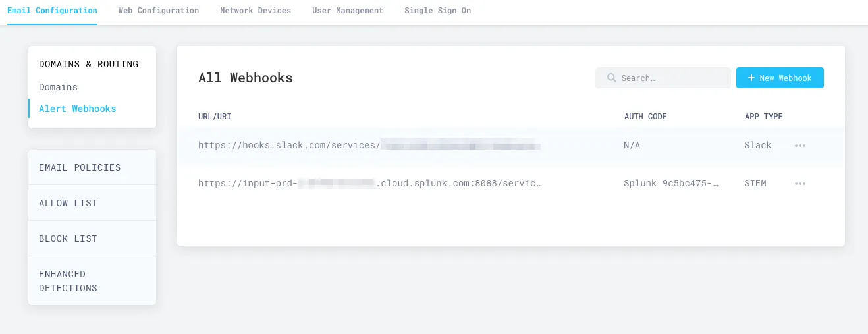This screenshot has height=334, width=868.
Task: Open Domains in the sidebar
Action: (x=58, y=87)
